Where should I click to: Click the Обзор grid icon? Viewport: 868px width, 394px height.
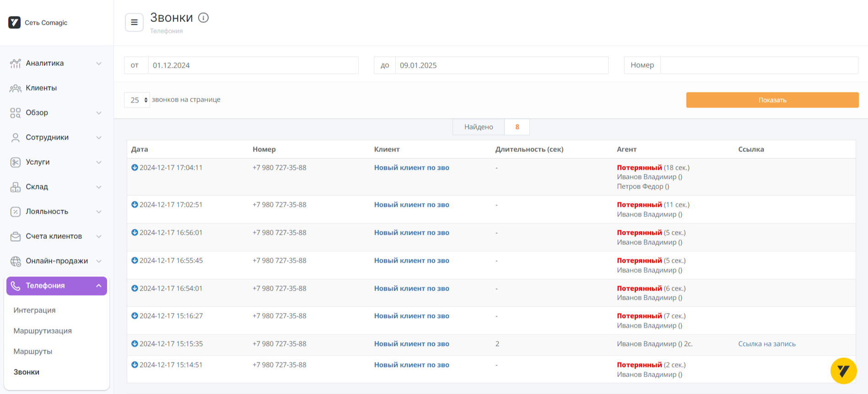[16, 113]
